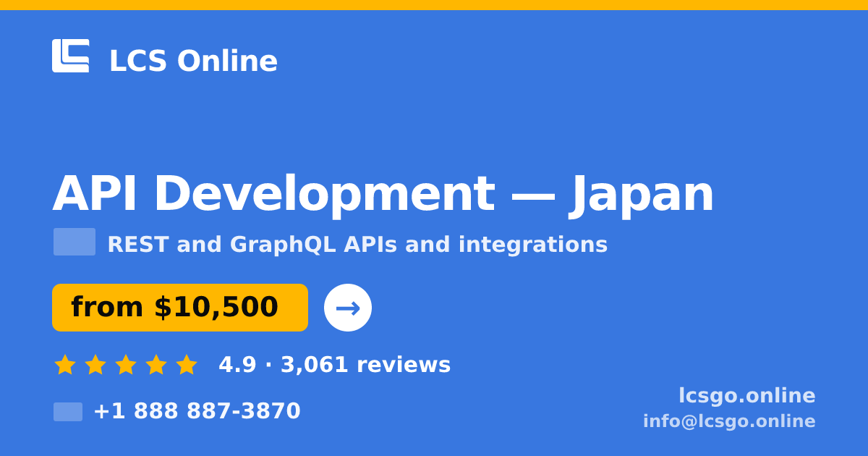Click the third gold rating star

pos(126,365)
